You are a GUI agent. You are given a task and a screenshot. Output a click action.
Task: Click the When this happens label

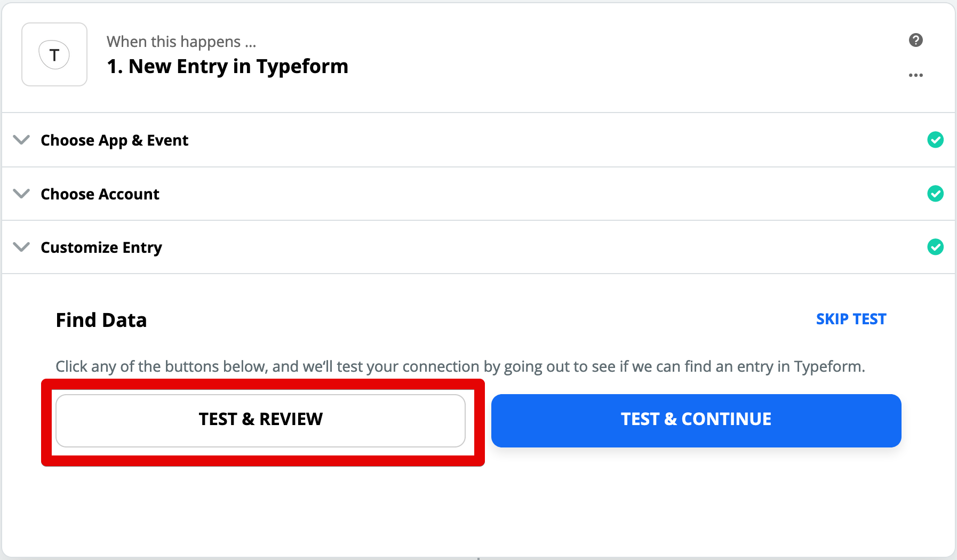[x=181, y=42]
